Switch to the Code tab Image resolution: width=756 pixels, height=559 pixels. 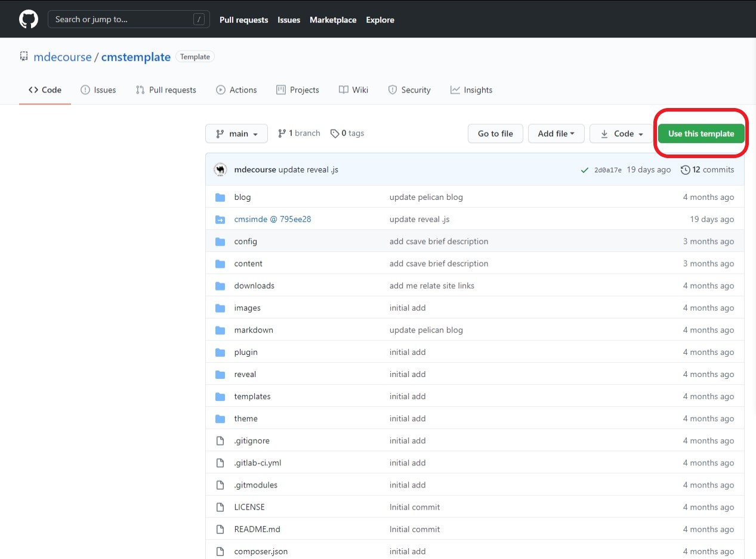pos(45,90)
